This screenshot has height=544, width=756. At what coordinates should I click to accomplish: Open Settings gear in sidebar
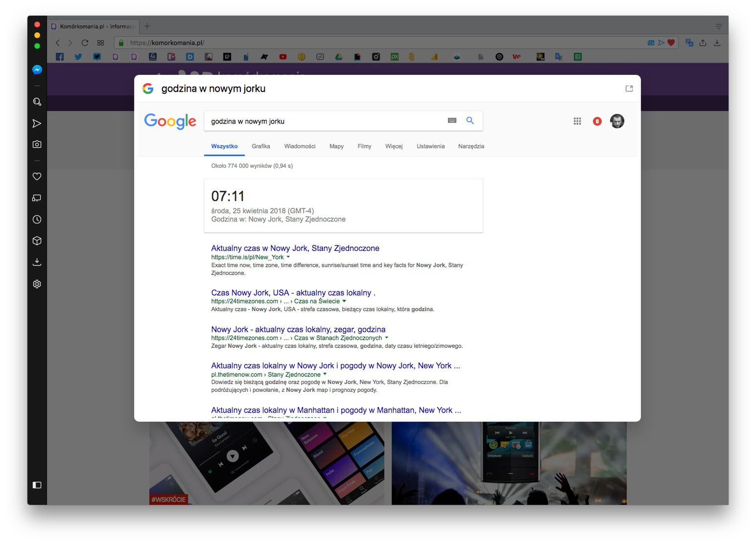coord(37,284)
